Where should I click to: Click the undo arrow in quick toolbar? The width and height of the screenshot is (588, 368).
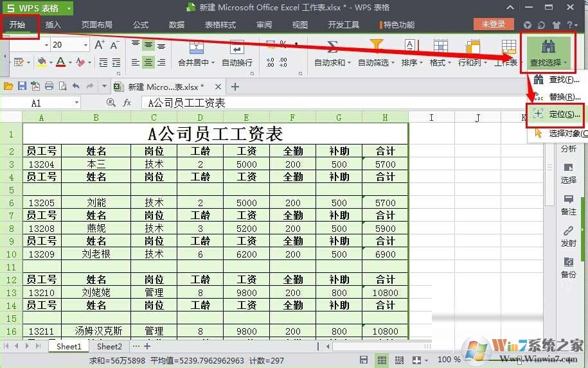pos(76,86)
